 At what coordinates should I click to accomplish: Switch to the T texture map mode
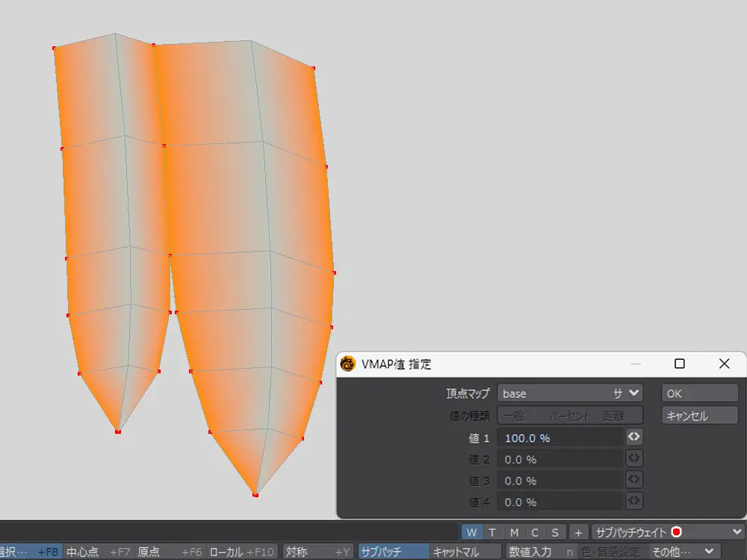coord(492,532)
